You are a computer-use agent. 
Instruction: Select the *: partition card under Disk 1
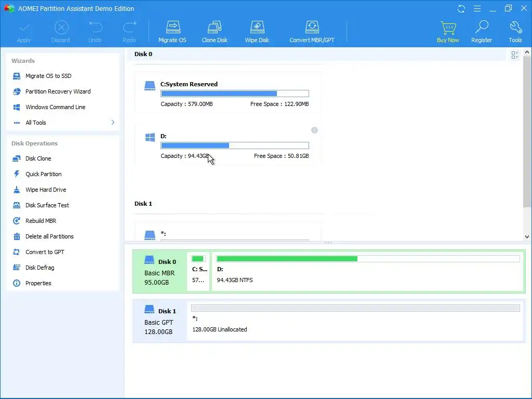228,232
